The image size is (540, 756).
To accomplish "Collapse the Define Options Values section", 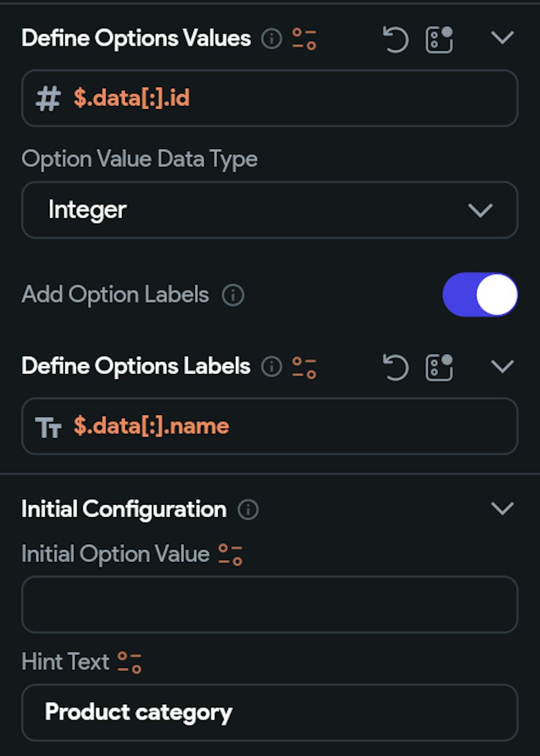I will [501, 39].
